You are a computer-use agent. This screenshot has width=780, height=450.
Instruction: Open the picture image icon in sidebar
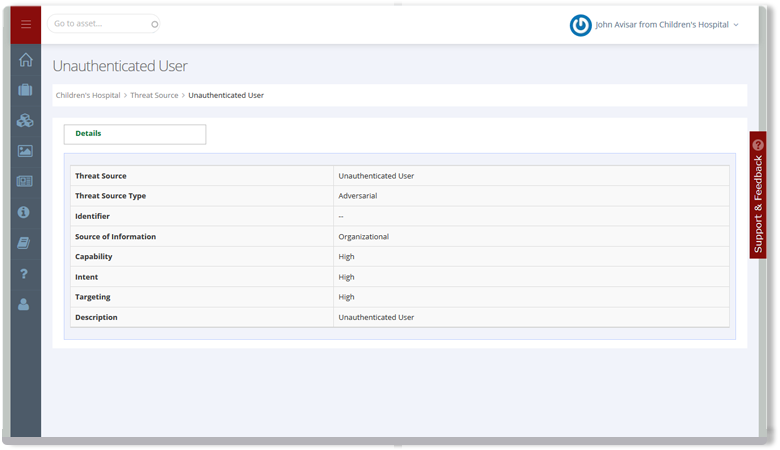25,151
